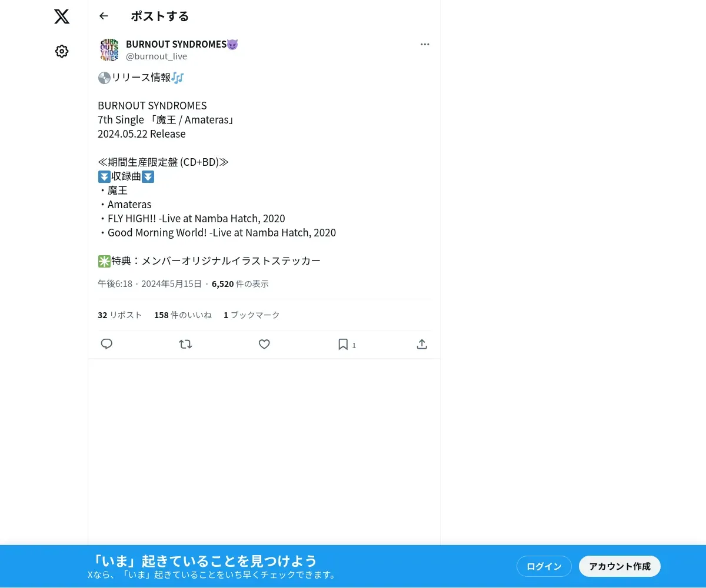This screenshot has height=588, width=706.
Task: Click the share upload icon
Action: pos(422,344)
